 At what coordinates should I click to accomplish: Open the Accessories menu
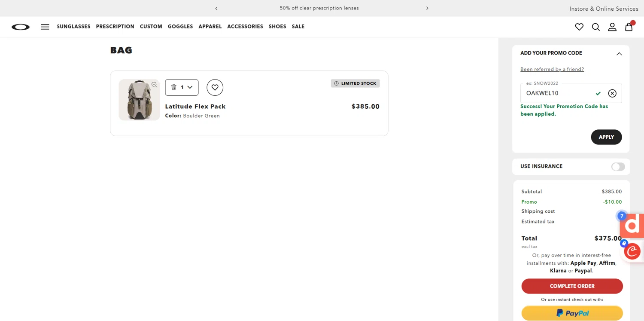(245, 27)
